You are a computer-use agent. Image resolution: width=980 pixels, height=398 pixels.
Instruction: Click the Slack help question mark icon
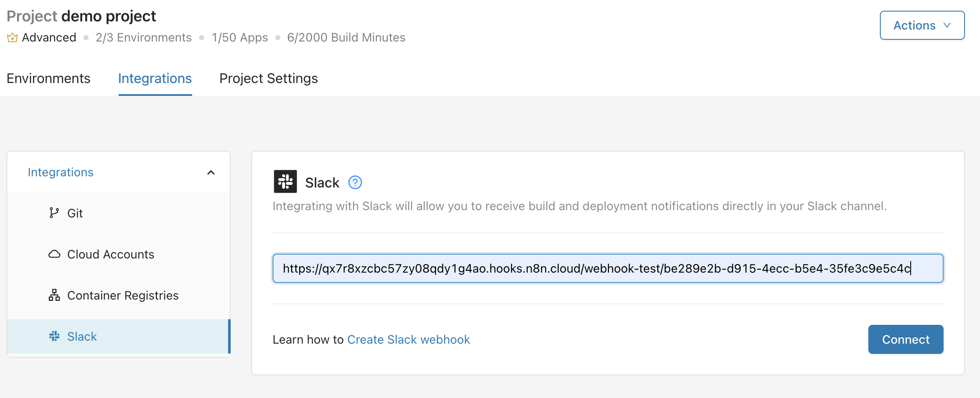(355, 183)
